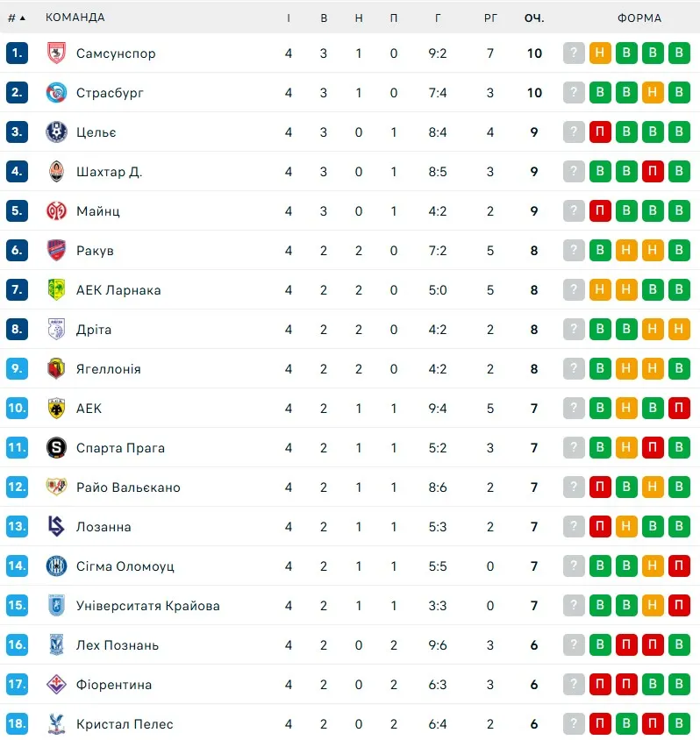Sort table by РГ goal difference header
This screenshot has height=740, width=700.
coord(490,18)
